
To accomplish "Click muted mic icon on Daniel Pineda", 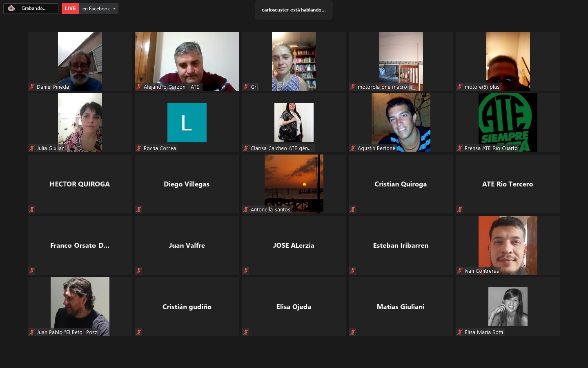I will pos(32,87).
